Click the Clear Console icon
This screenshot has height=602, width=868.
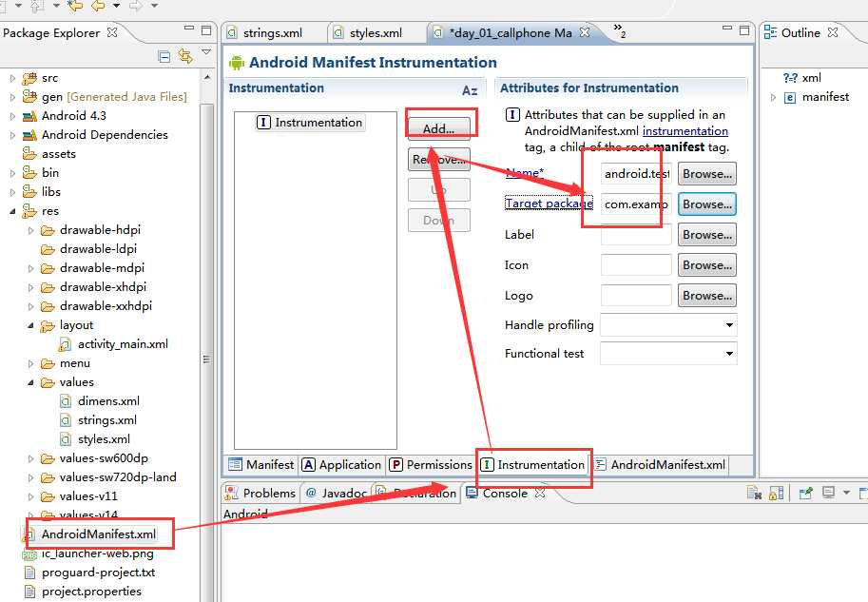click(754, 493)
